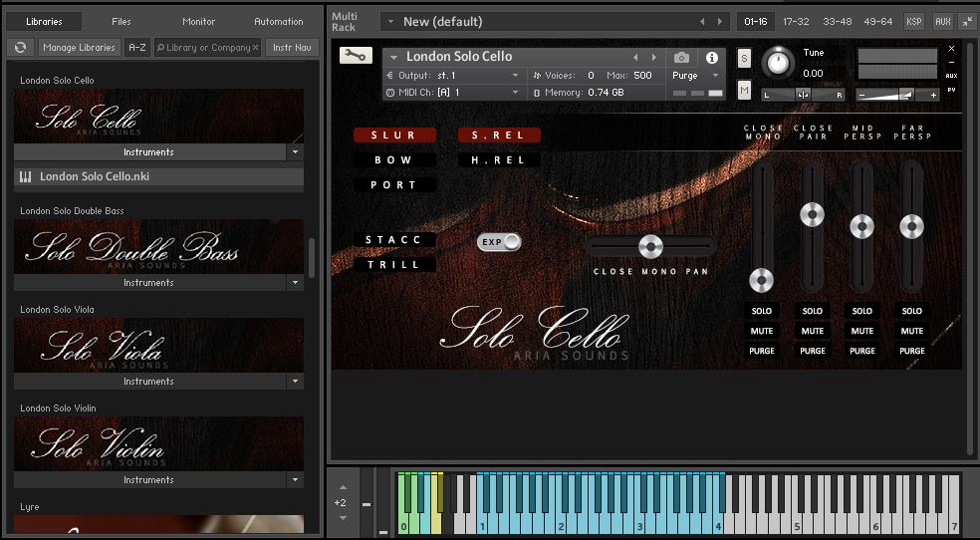
Task: Open the Purge dropdown menu
Action: click(x=694, y=76)
